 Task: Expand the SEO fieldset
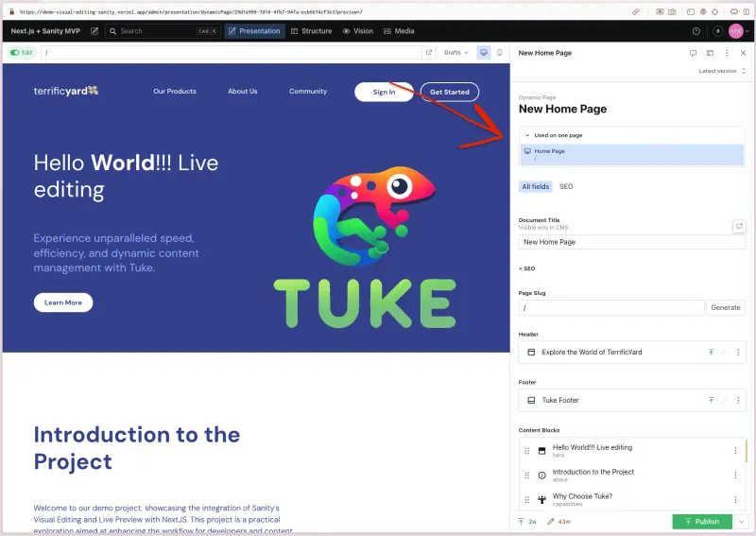[527, 268]
